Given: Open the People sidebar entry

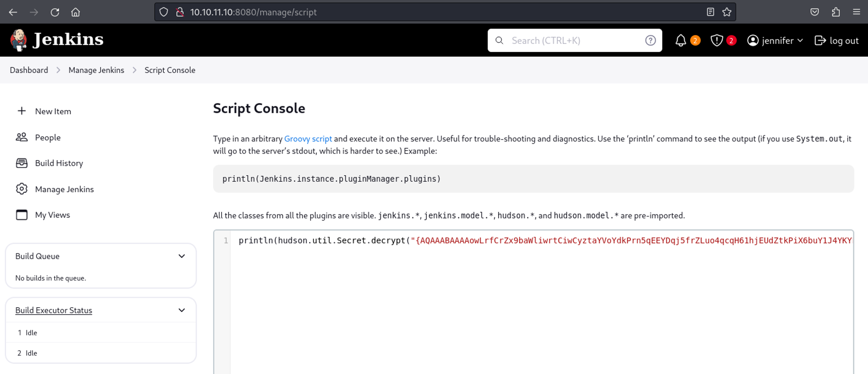Looking at the screenshot, I should [x=48, y=138].
